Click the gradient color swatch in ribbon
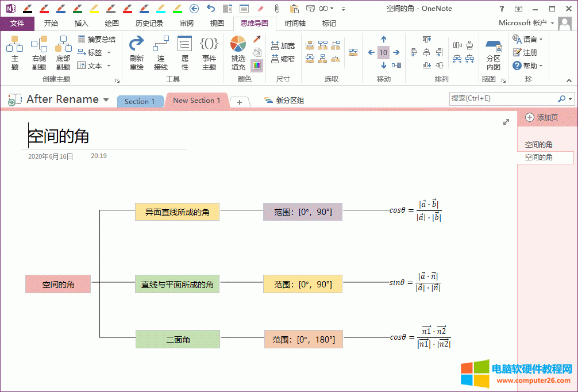The width and height of the screenshot is (578, 392). (x=257, y=65)
